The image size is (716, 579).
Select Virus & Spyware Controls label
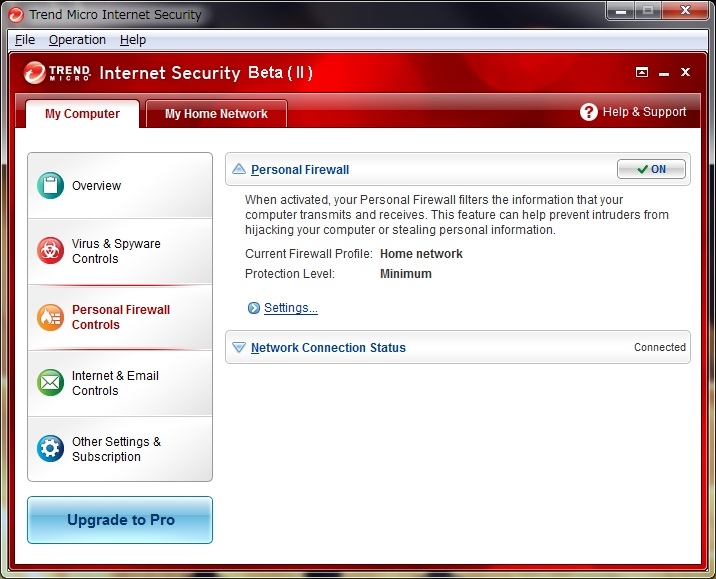[116, 251]
